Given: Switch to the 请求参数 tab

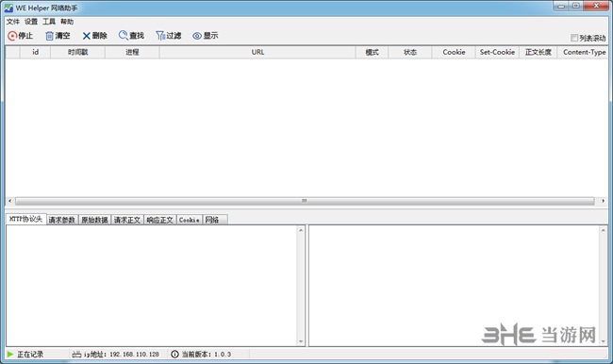Looking at the screenshot, I should click(62, 220).
